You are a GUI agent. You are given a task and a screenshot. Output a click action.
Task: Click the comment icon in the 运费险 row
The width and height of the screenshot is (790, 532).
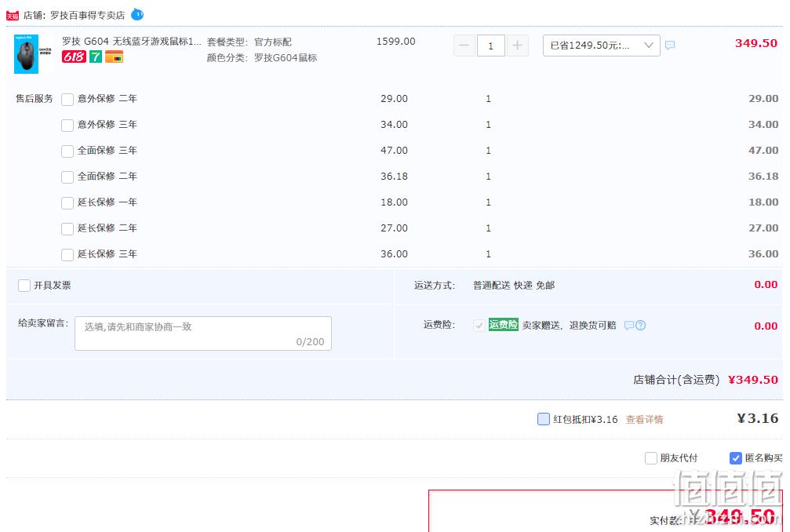pos(628,326)
